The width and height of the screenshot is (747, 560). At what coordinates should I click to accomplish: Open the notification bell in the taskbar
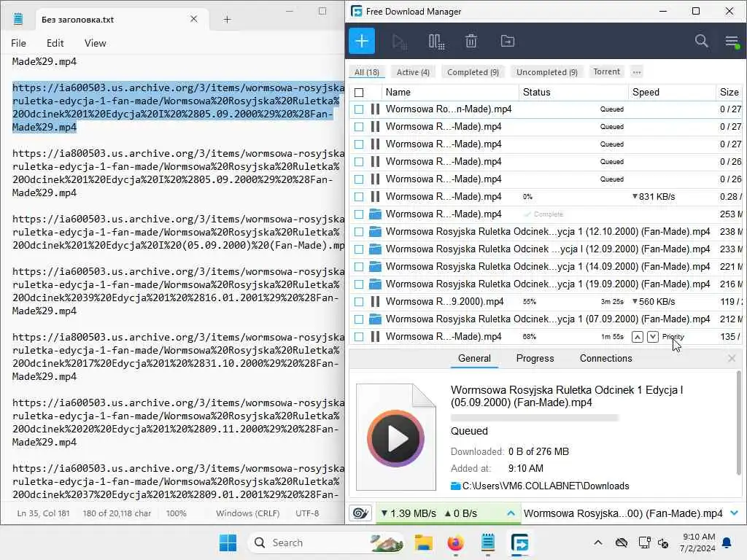727,542
